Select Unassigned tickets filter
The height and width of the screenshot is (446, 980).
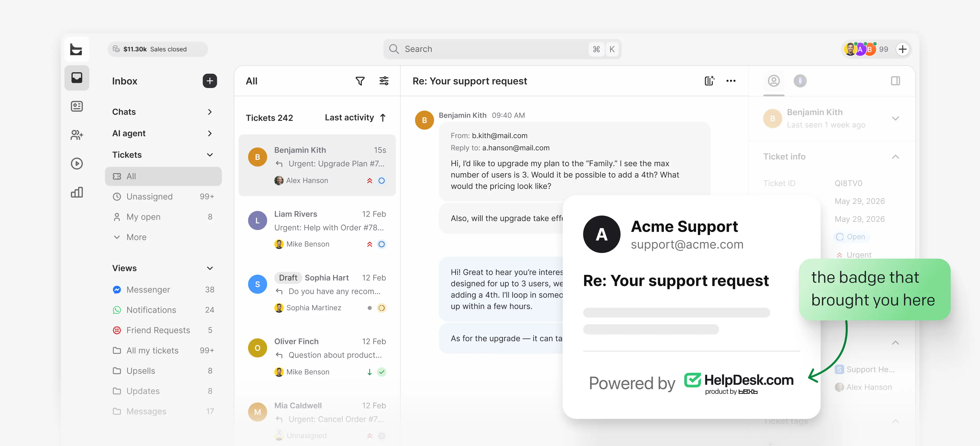(x=163, y=196)
